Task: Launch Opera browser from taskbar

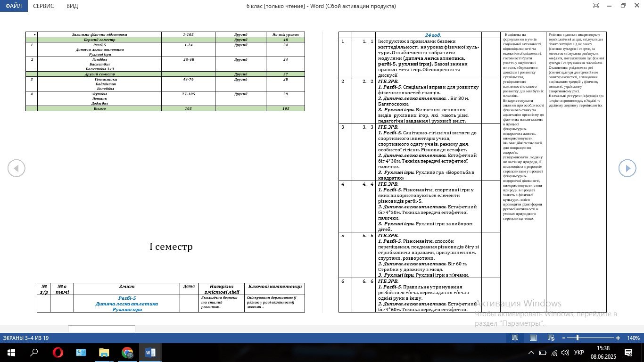Action: (58, 353)
